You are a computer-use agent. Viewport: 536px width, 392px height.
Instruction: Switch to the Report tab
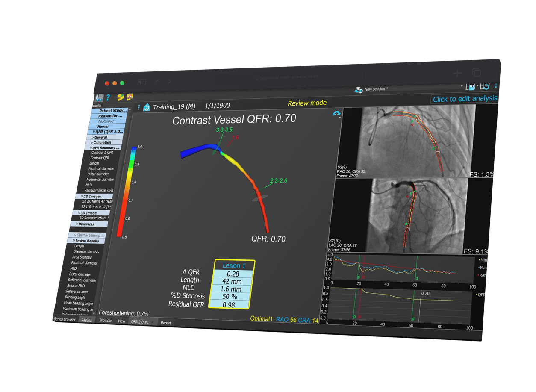(166, 323)
